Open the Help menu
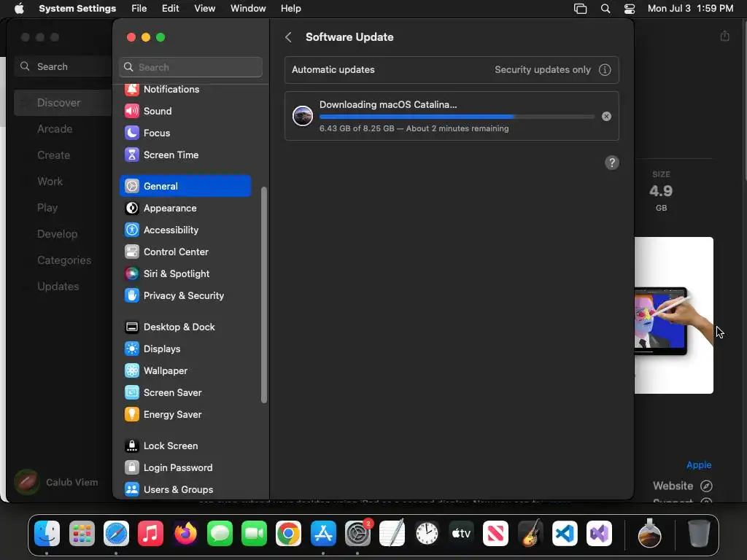This screenshot has height=560, width=747. pyautogui.click(x=290, y=9)
